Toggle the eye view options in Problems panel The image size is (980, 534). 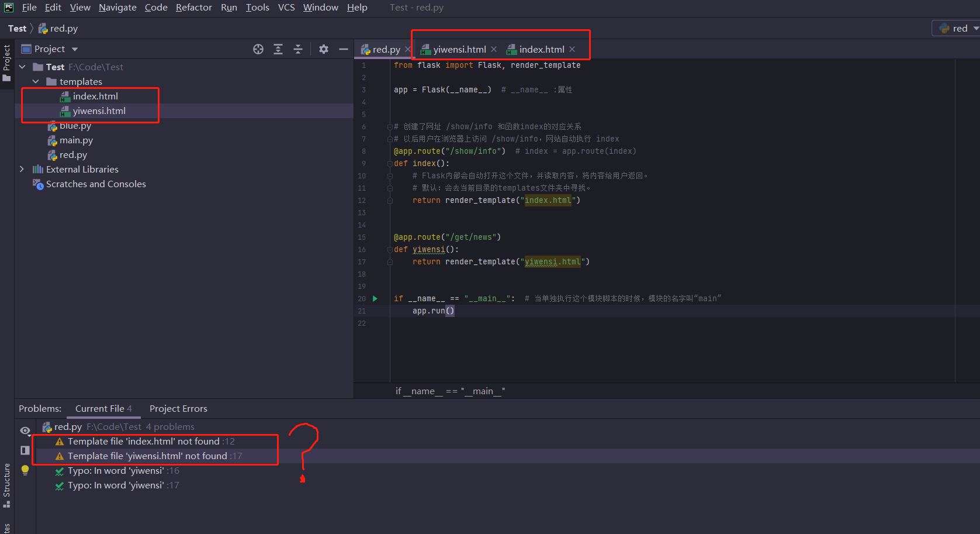coord(25,430)
